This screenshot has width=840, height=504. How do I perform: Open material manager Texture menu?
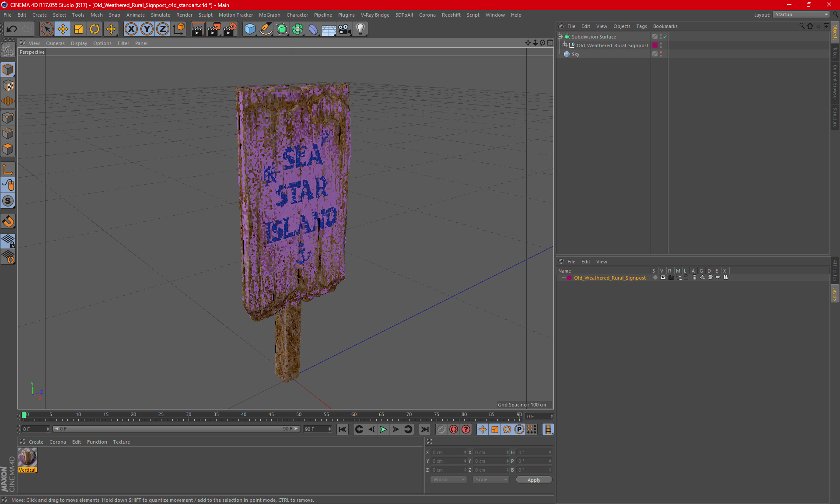121,442
